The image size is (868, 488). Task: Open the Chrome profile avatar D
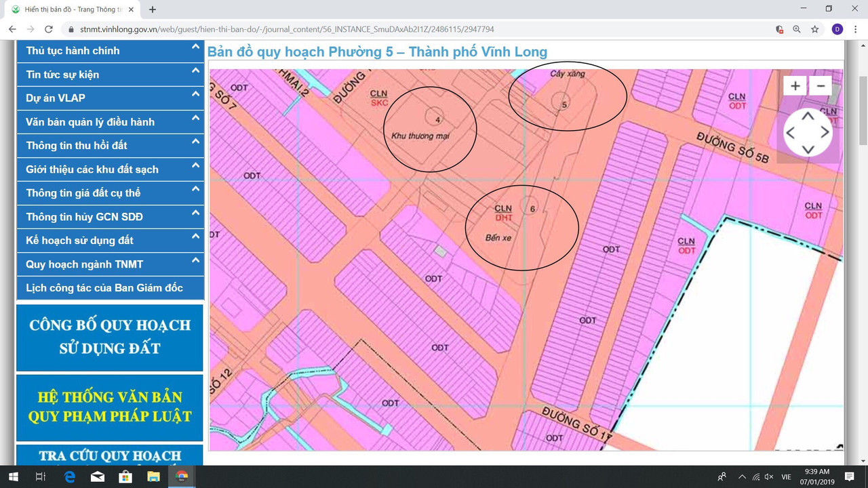(x=837, y=29)
